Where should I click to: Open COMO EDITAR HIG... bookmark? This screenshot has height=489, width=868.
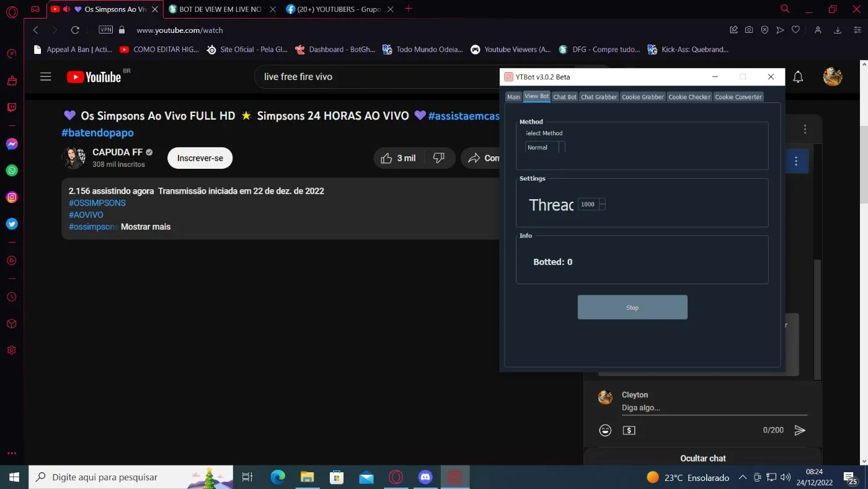pyautogui.click(x=159, y=50)
